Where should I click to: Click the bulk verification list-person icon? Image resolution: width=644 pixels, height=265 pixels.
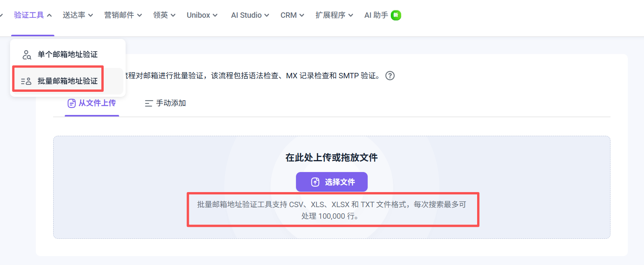(x=26, y=81)
